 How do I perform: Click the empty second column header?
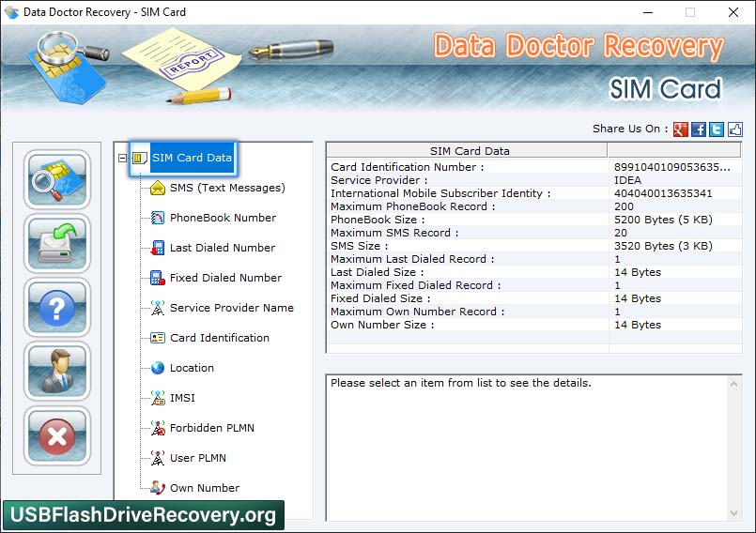674,151
